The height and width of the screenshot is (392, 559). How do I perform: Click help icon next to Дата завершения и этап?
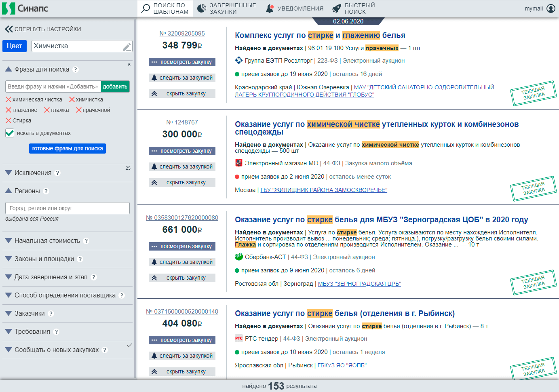pyautogui.click(x=94, y=277)
